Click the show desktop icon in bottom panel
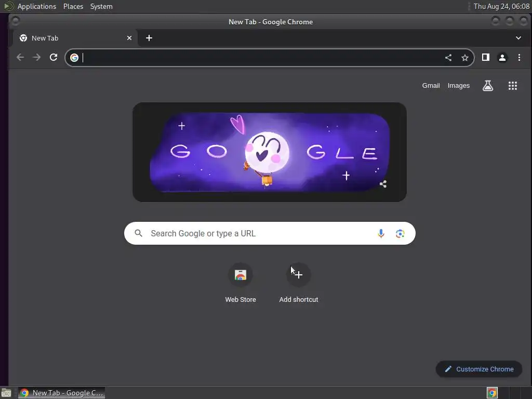 6,393
